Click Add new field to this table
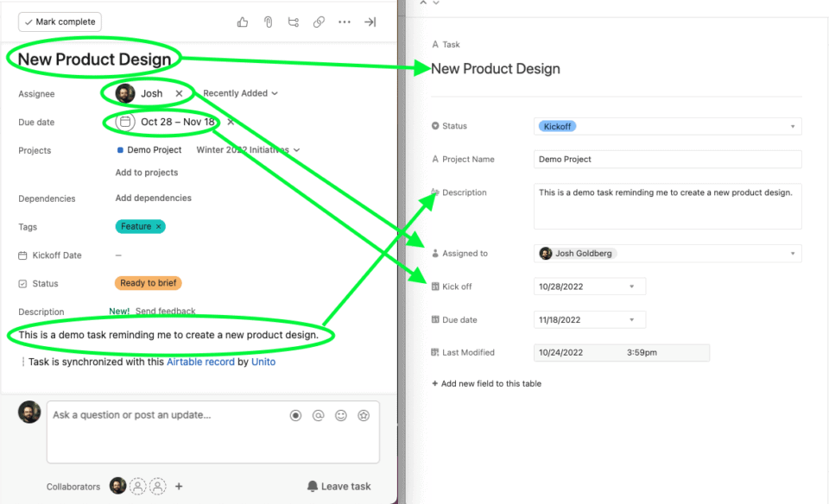This screenshot has height=504, width=829. click(x=487, y=383)
